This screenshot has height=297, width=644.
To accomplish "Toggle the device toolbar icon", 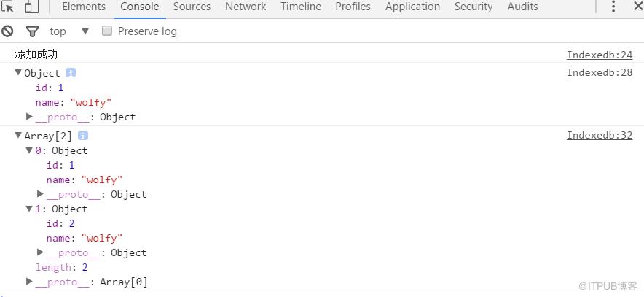I will coord(31,7).
